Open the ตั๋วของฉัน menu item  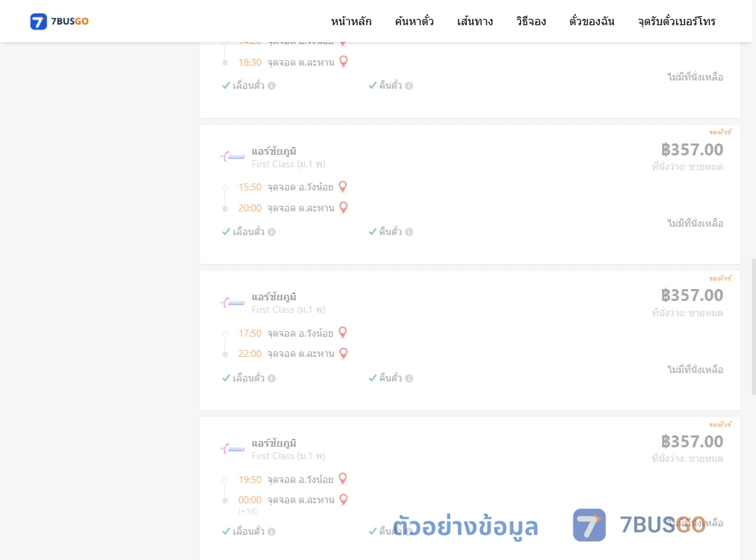pos(591,21)
